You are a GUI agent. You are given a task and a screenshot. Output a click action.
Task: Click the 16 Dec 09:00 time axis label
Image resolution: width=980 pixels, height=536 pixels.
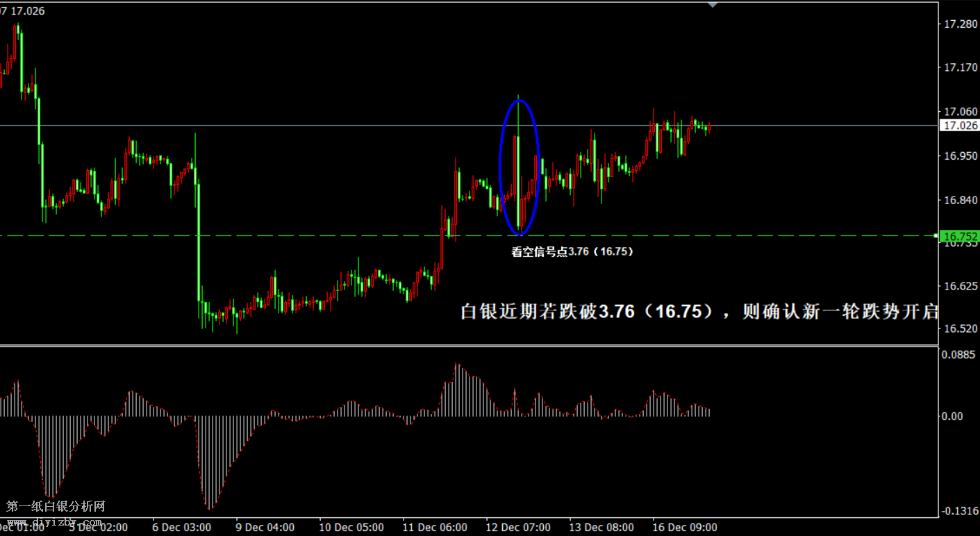(683, 528)
